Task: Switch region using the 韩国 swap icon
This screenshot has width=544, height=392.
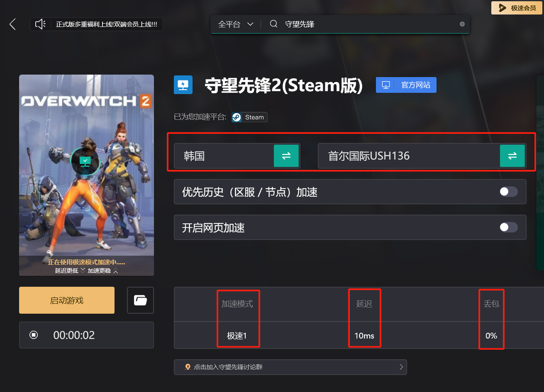Action: click(286, 156)
